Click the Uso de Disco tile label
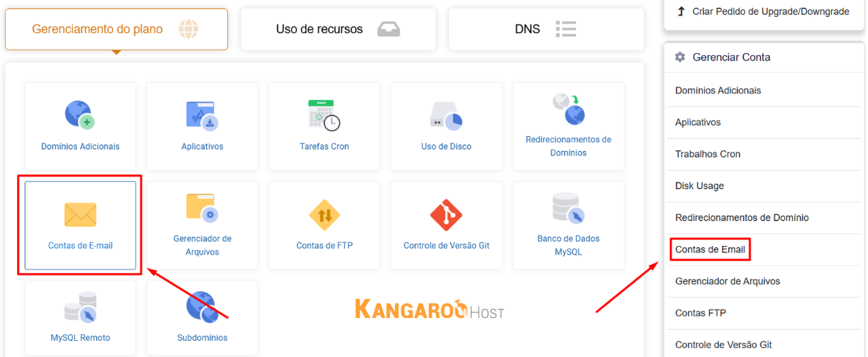 point(447,147)
